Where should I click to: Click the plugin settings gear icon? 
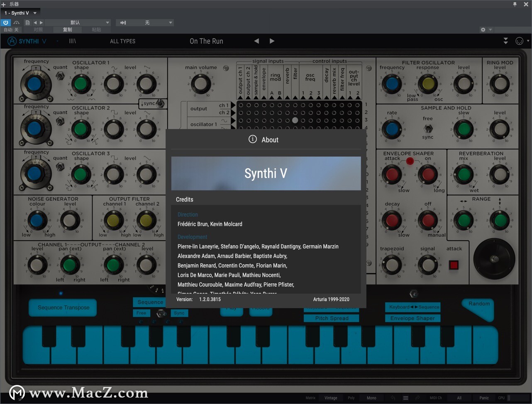click(x=483, y=30)
